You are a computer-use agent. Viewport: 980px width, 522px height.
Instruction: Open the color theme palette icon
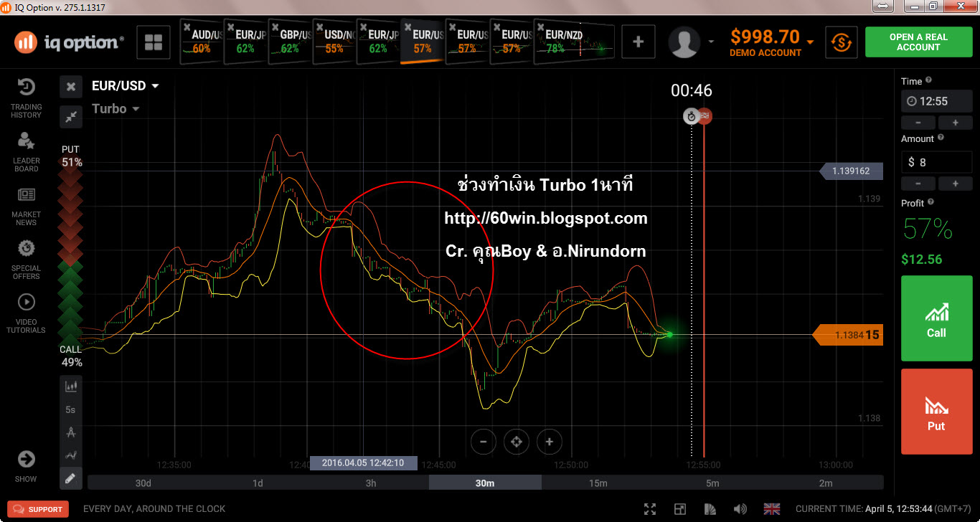(x=711, y=509)
